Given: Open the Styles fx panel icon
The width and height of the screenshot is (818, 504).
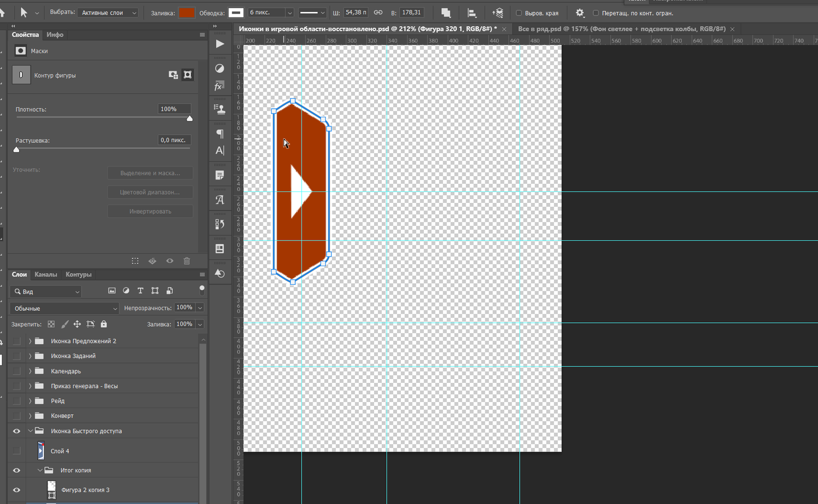Looking at the screenshot, I should (x=219, y=86).
